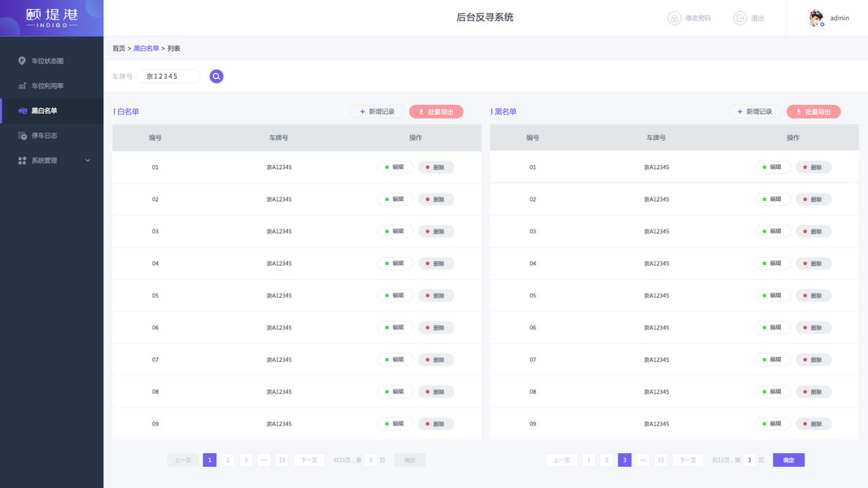Click plate 京A12345 in 黑名单 row 07
868x488 pixels.
tap(656, 359)
